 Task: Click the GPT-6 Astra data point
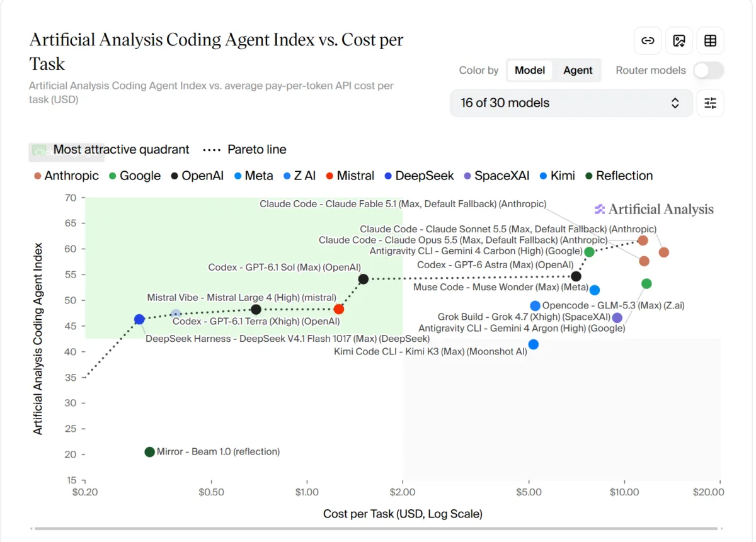(x=576, y=276)
